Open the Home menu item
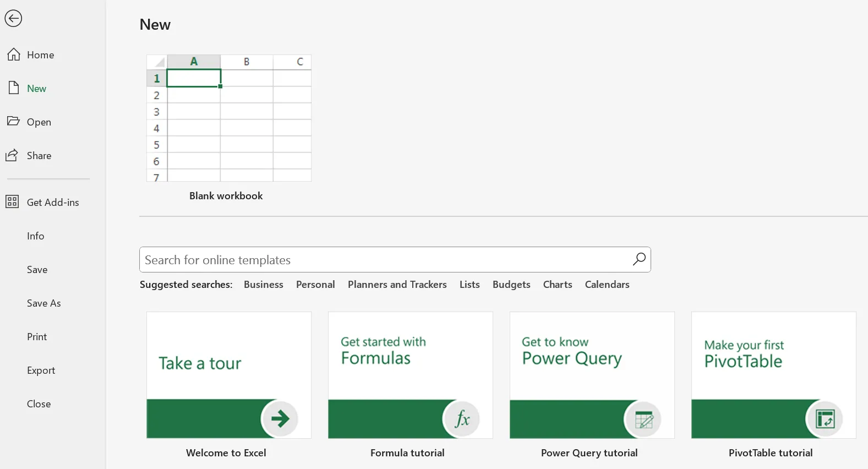The height and width of the screenshot is (469, 868). pyautogui.click(x=41, y=55)
